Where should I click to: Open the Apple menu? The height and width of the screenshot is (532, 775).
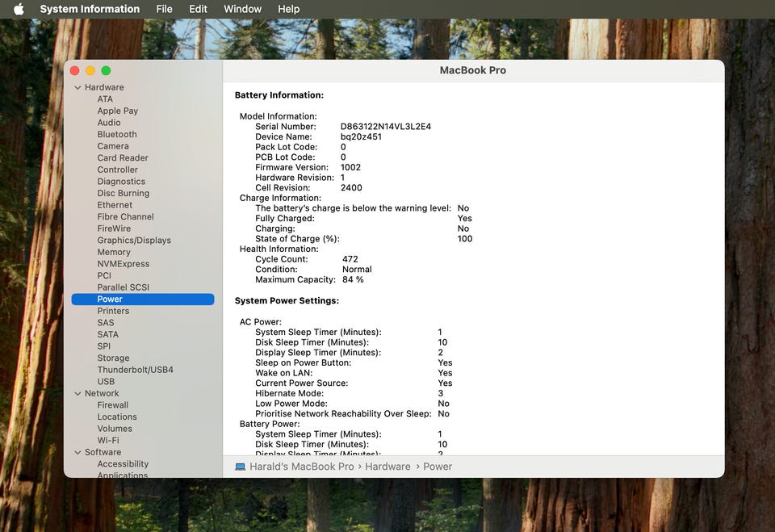click(x=19, y=9)
